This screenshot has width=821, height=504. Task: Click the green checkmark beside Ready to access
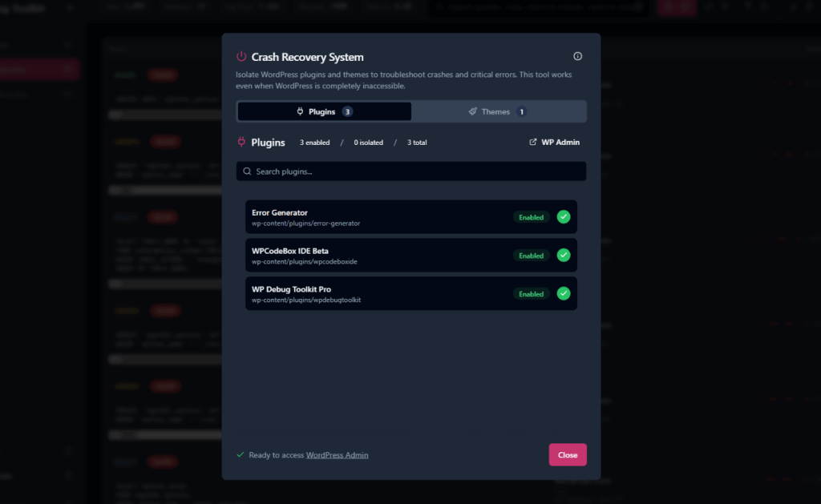tap(239, 454)
